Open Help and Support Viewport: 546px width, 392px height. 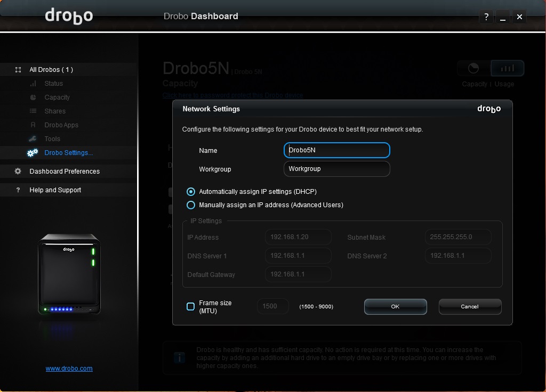55,190
